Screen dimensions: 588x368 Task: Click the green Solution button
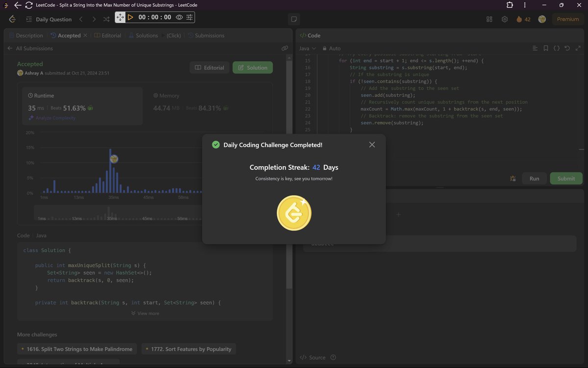click(x=253, y=68)
